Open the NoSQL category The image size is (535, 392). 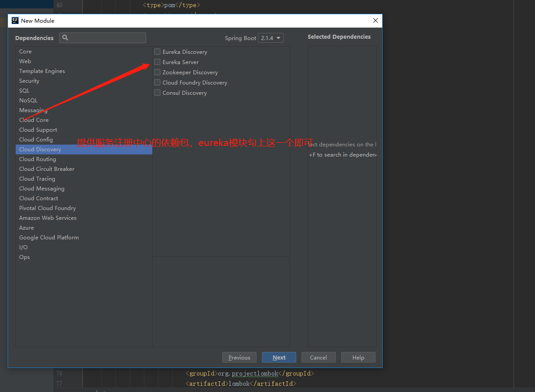coord(84,101)
